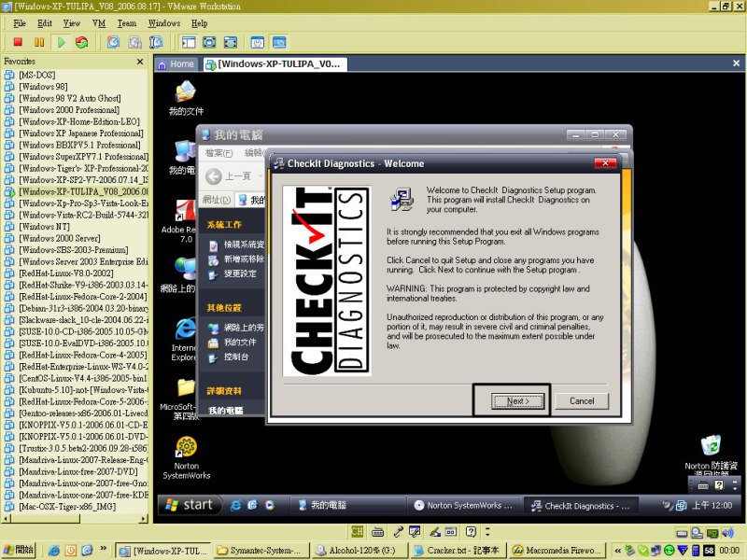This screenshot has width=747, height=560.
Task: Click the Take Snapshot toolbar icon
Action: 113,42
